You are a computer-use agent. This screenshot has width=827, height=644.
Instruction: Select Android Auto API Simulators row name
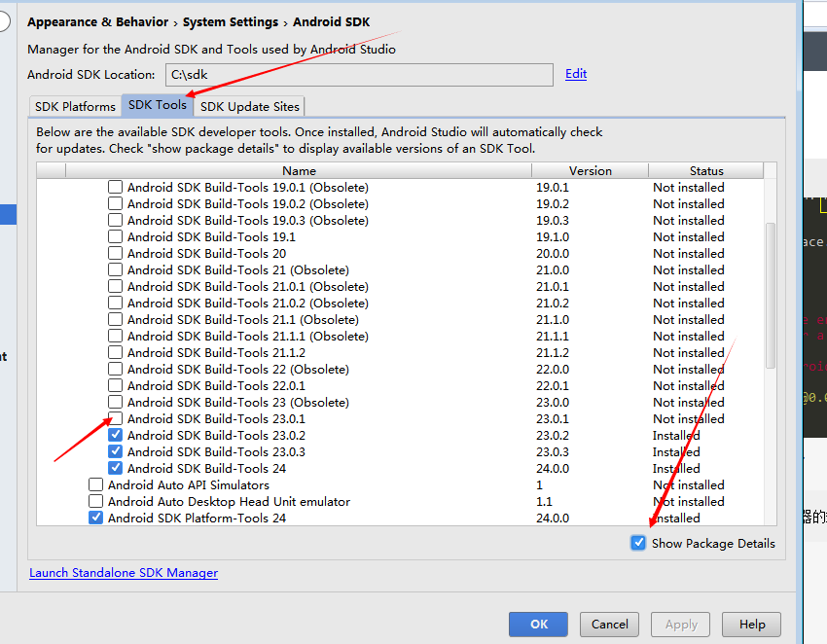[189, 484]
